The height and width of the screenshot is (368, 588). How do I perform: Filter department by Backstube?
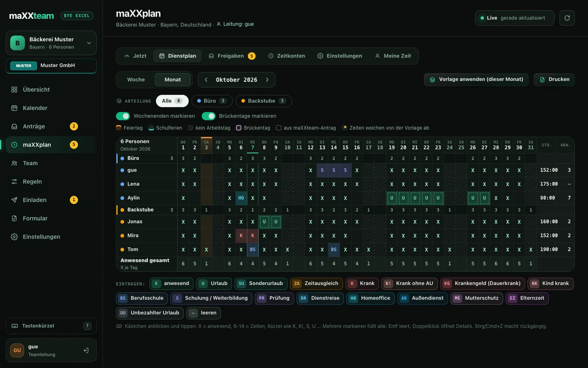(x=264, y=101)
